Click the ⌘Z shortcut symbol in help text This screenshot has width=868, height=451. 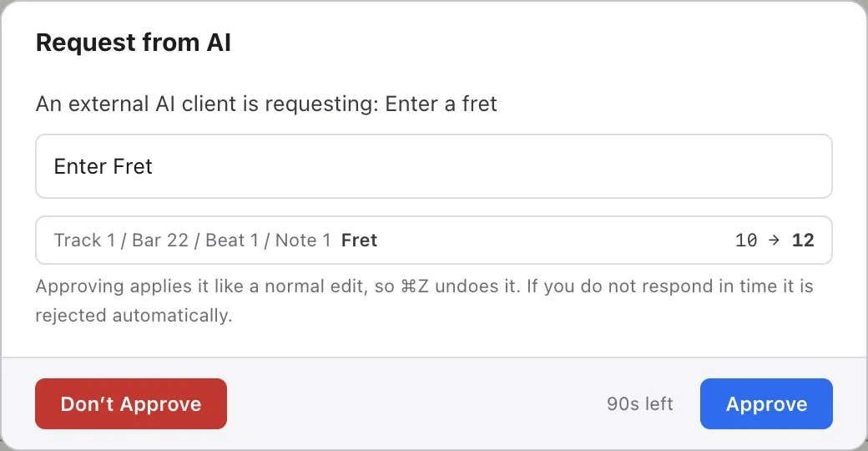pos(415,286)
